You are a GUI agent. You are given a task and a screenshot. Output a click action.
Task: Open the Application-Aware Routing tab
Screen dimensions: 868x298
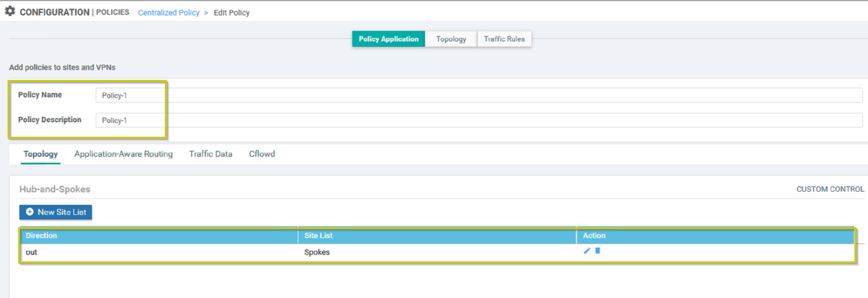point(124,154)
